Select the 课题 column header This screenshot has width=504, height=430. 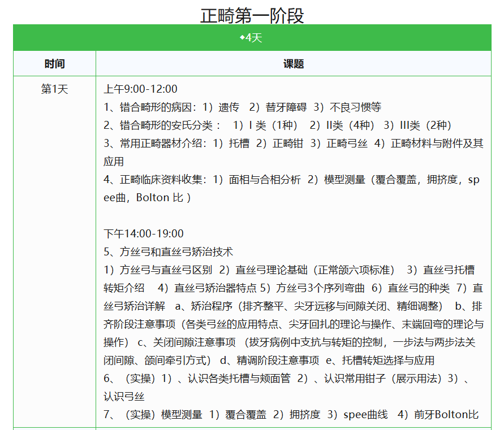coord(294,64)
